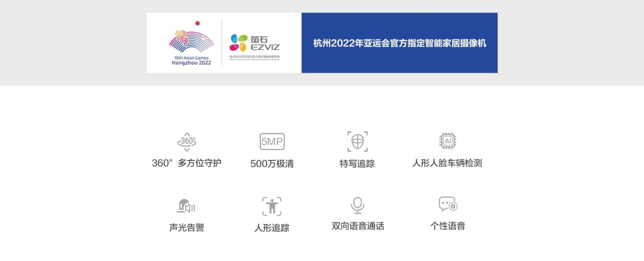Select the text 360° 多方位守护
This screenshot has height=261, width=644.
(186, 163)
